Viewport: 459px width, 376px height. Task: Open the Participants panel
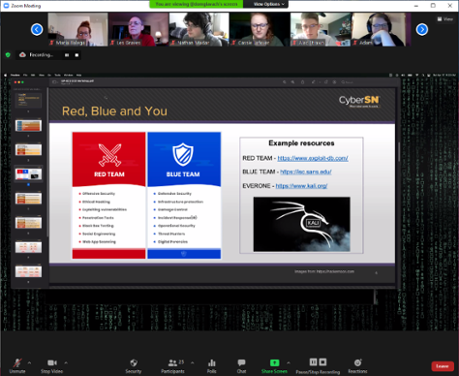pos(173,366)
